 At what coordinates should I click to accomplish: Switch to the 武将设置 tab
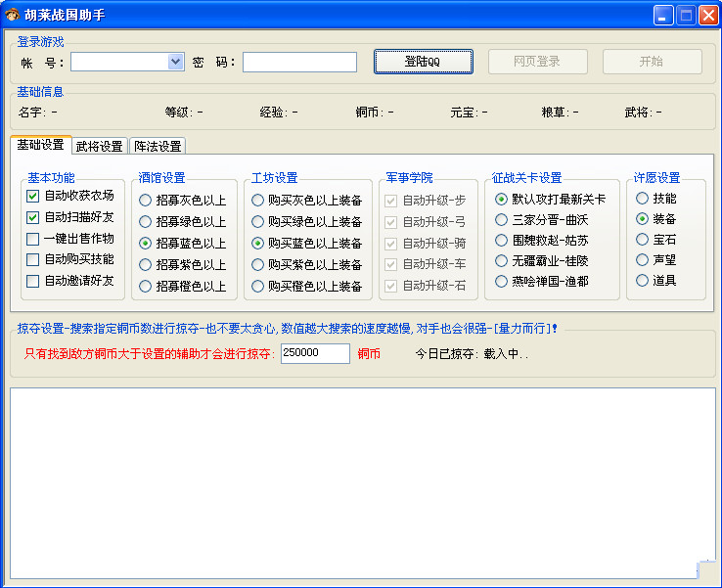[x=99, y=146]
